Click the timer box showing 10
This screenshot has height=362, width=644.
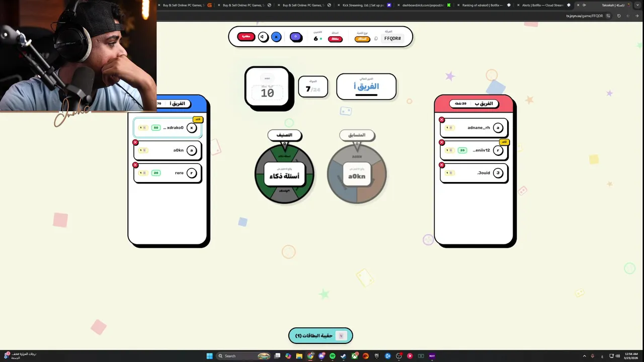pos(267,86)
